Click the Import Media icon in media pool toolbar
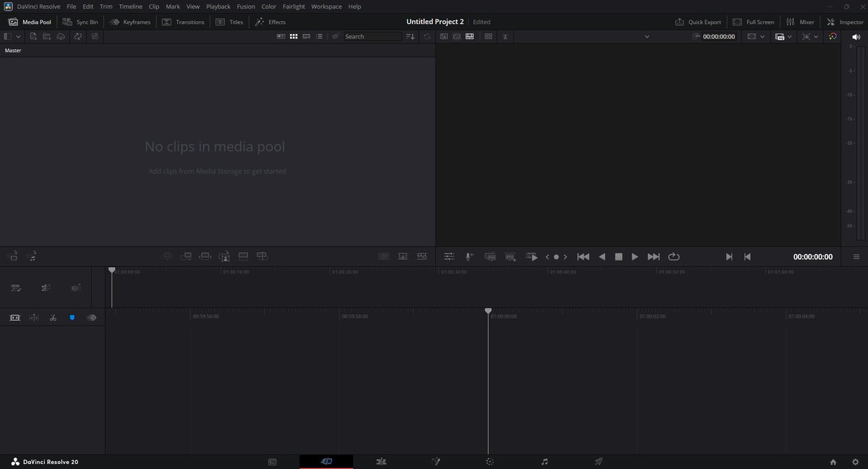868x469 pixels. [33, 36]
